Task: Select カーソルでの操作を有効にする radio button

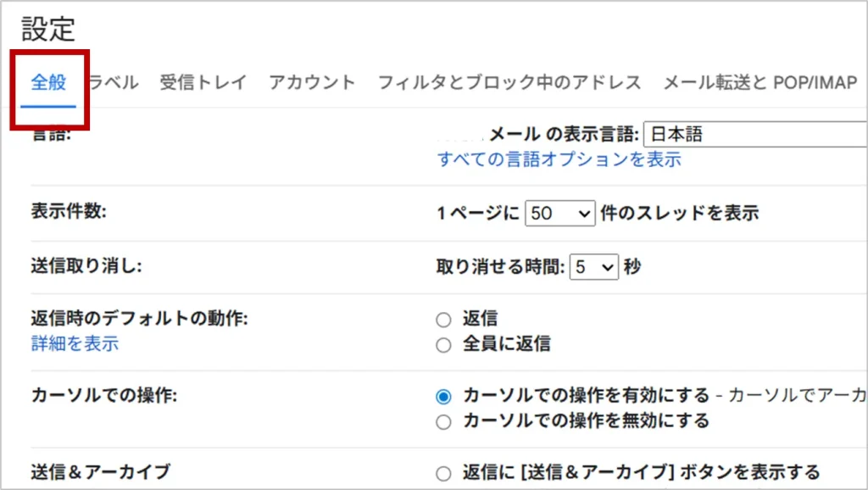Action: click(443, 396)
